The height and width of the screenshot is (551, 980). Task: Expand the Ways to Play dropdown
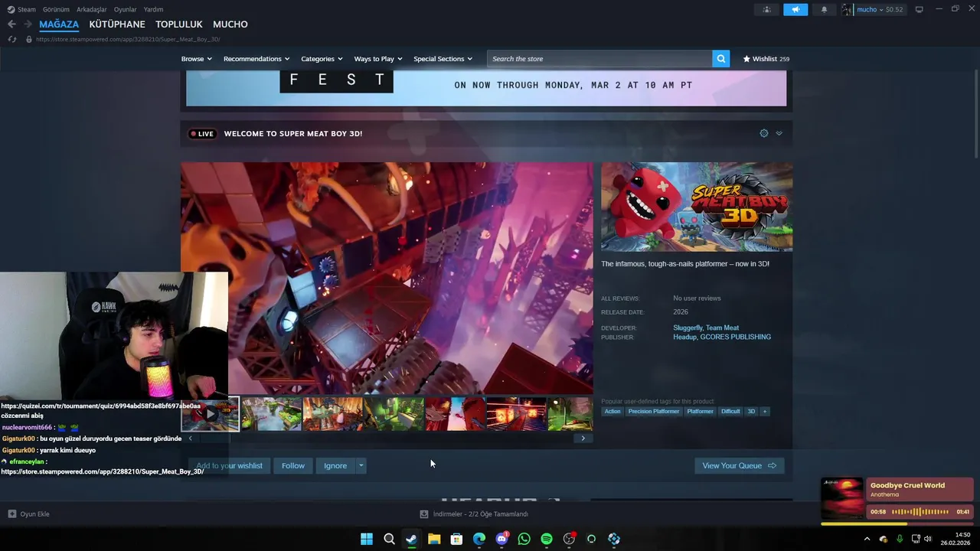click(x=378, y=59)
